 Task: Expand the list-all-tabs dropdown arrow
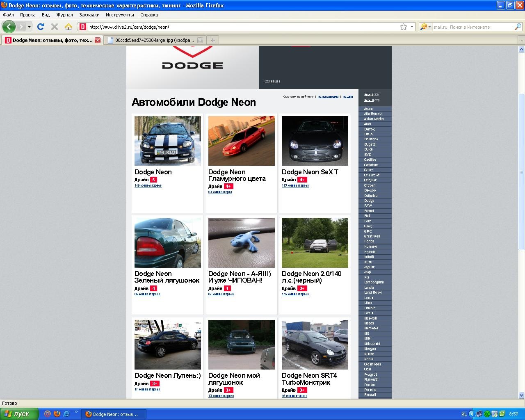521,40
